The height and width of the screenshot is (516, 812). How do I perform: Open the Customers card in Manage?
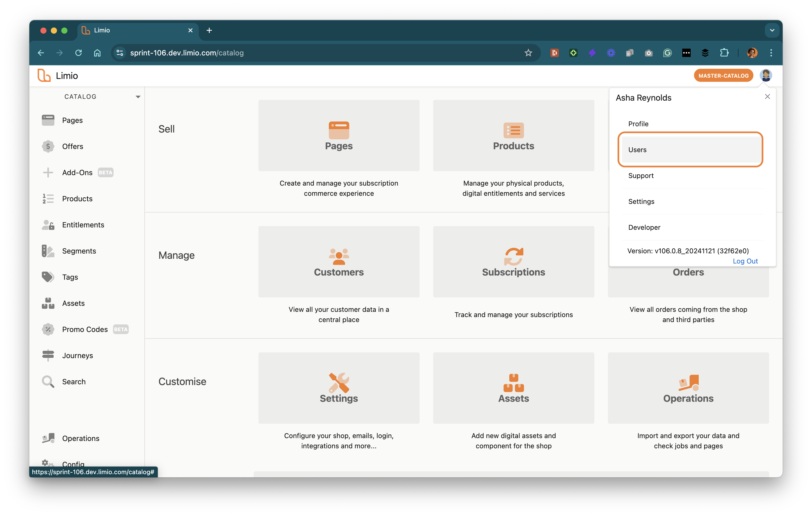click(x=339, y=262)
